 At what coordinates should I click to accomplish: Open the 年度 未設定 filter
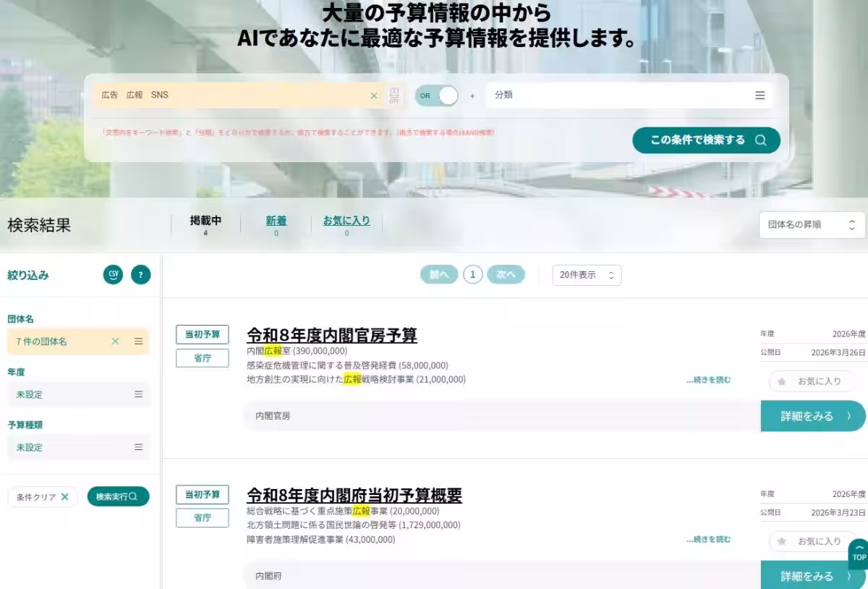coord(79,394)
